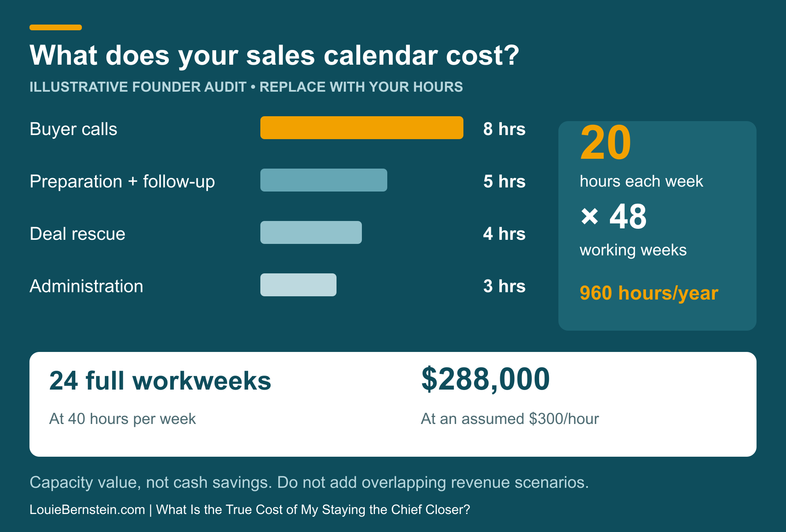Click the large orange 20 number
Screen dimensions: 786x532
coord(606,143)
